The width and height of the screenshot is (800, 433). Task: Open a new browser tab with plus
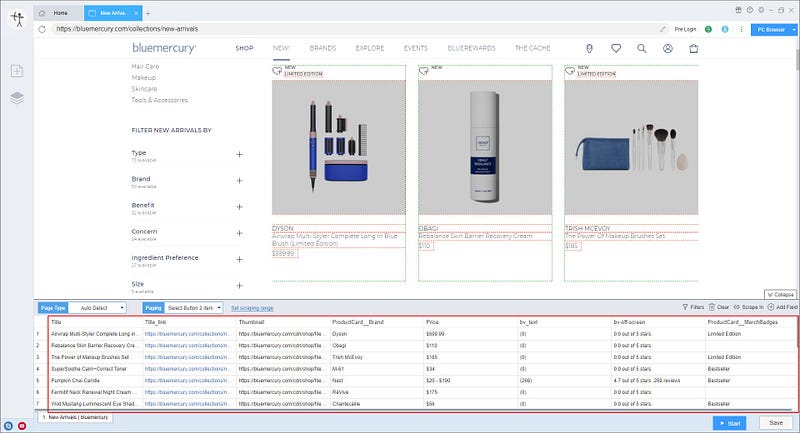148,13
